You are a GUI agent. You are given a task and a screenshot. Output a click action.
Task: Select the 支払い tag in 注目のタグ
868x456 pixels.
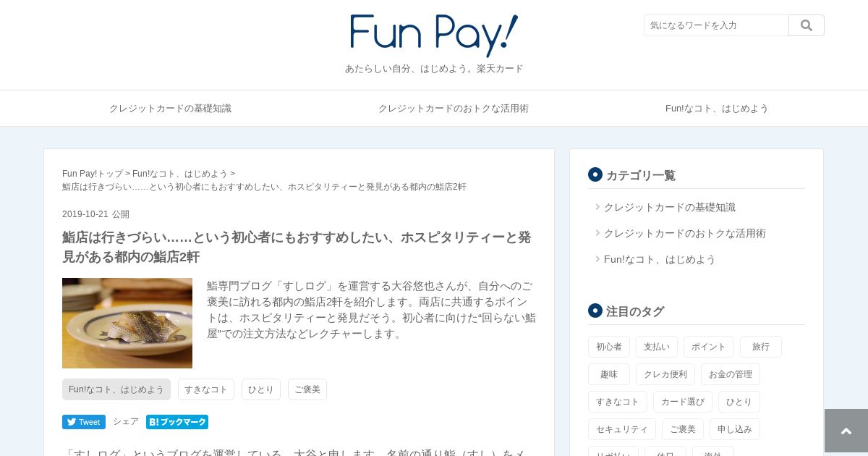(x=657, y=347)
